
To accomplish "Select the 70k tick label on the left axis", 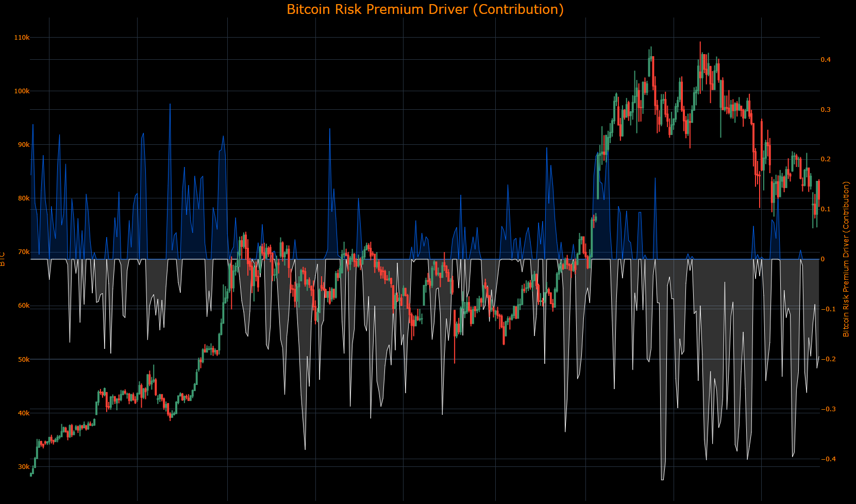I will pyautogui.click(x=24, y=252).
